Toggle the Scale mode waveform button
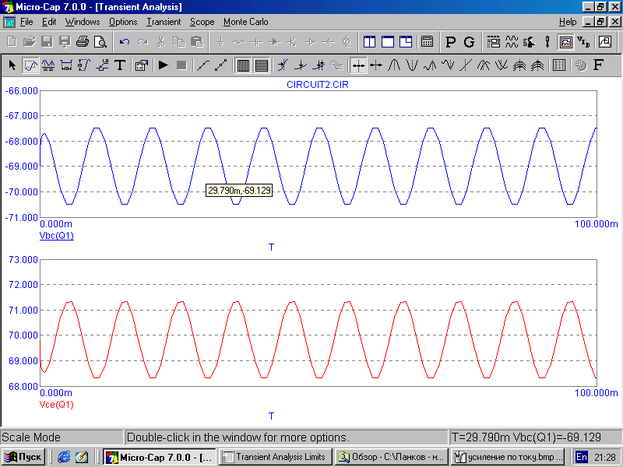Image resolution: width=623 pixels, height=467 pixels. point(30,65)
